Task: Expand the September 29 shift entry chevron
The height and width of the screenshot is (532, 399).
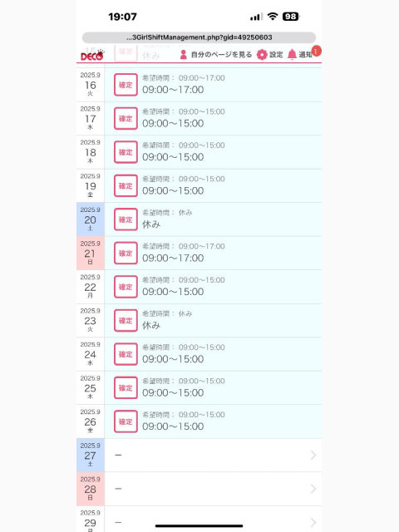Action: coord(313,522)
